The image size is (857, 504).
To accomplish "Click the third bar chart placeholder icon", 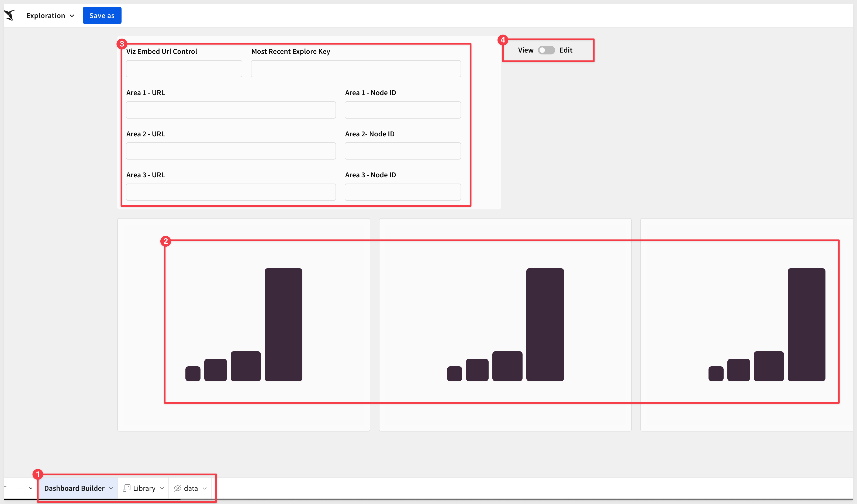I will click(x=766, y=325).
